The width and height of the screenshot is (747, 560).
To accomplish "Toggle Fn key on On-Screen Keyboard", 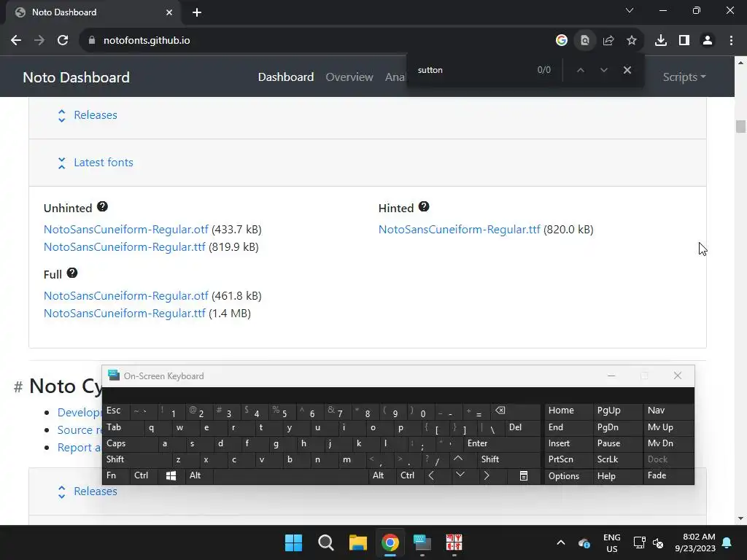I will point(116,475).
